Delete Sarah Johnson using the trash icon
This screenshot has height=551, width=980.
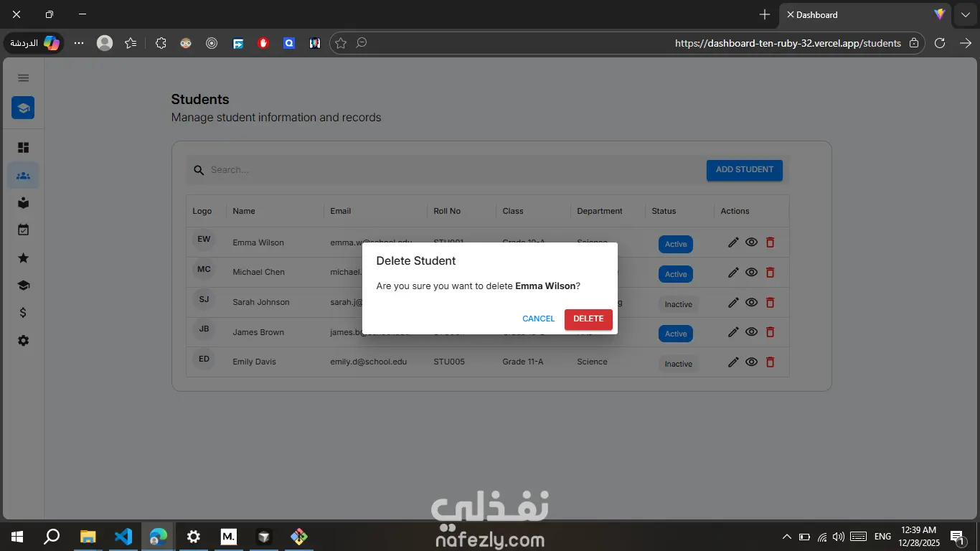[x=771, y=303]
